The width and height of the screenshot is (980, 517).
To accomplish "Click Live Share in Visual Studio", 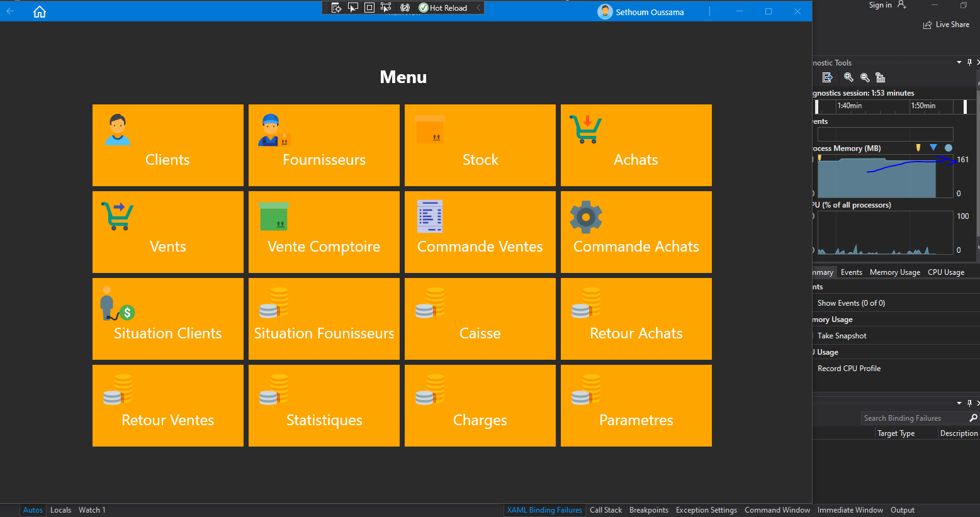I will [x=946, y=25].
